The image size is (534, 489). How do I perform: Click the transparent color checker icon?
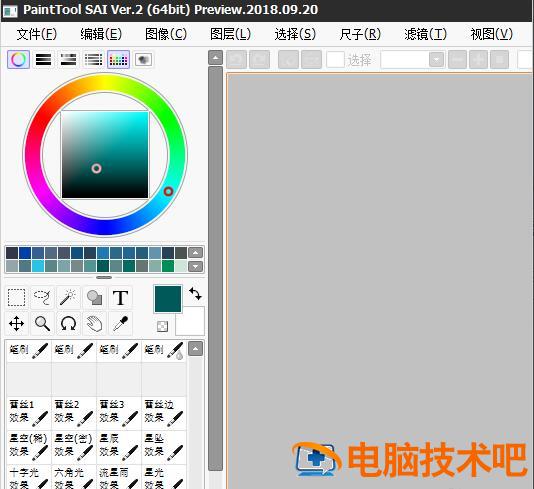[x=162, y=326]
